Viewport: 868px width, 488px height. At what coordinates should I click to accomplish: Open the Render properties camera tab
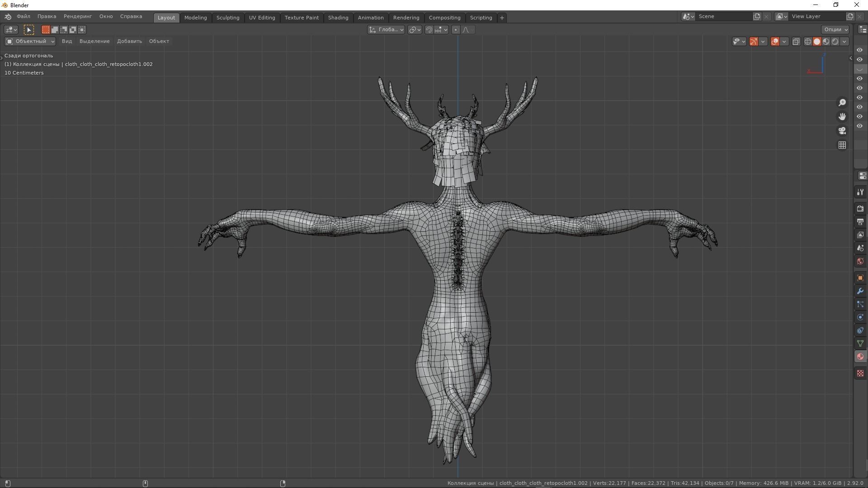[x=860, y=209]
